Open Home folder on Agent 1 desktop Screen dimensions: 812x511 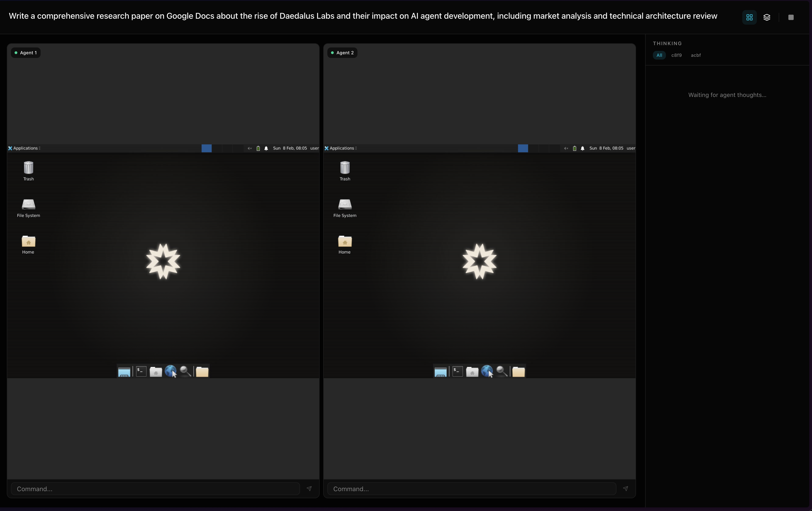pos(28,241)
